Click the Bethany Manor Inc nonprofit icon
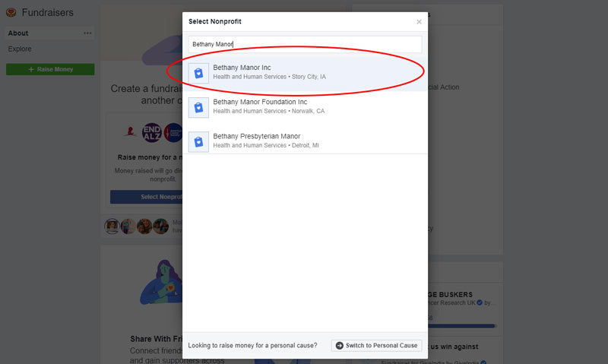Screen dimensions: 608x364 click(198, 73)
